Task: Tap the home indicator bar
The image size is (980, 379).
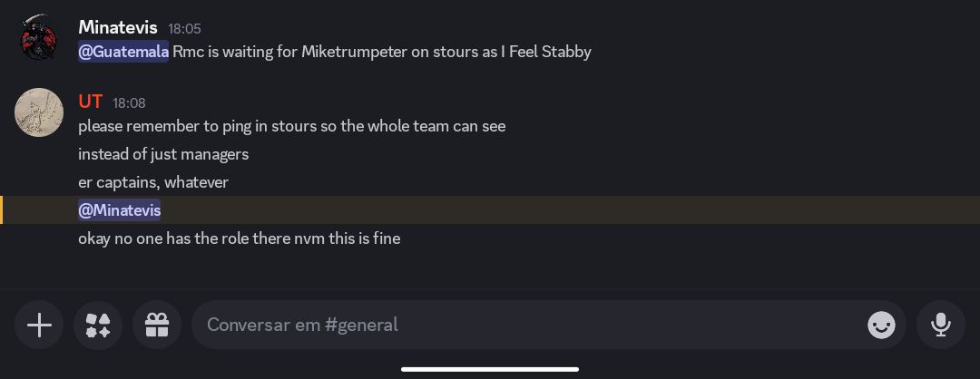Action: pyautogui.click(x=490, y=369)
